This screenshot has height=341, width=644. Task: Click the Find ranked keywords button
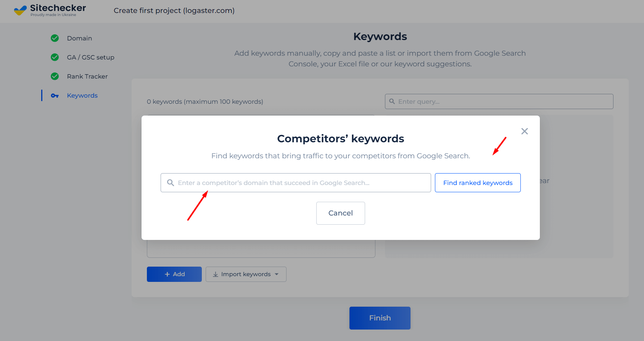(x=478, y=183)
